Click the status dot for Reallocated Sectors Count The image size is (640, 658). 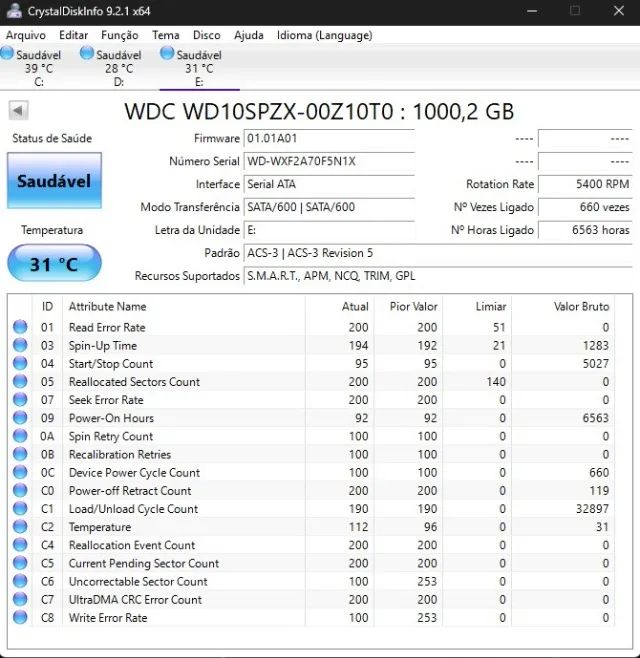[20, 381]
